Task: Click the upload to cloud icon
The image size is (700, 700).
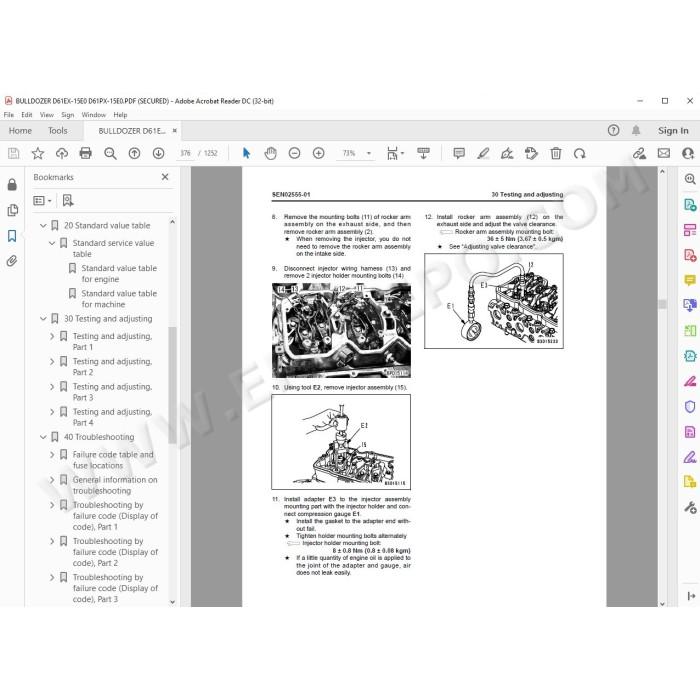Action: click(x=62, y=154)
